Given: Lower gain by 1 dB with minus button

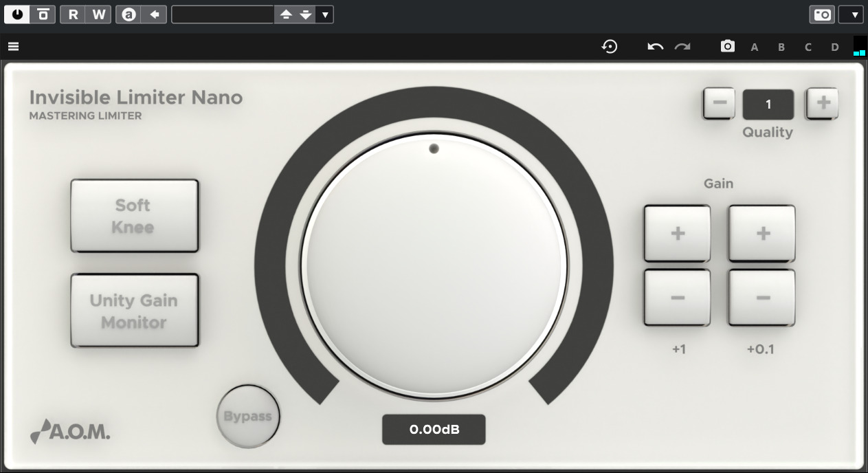Looking at the screenshot, I should pyautogui.click(x=677, y=298).
